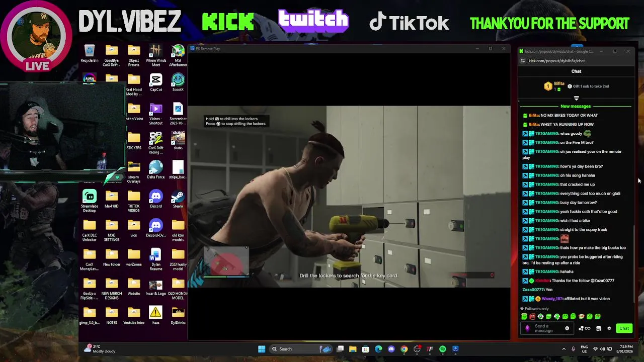
Task: Open the Kick chat settings gear
Action: 609,328
